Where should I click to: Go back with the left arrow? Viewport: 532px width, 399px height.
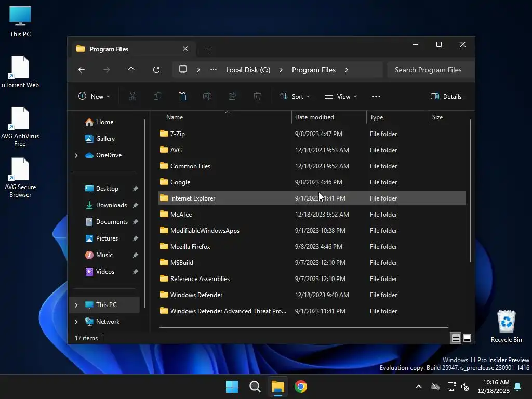coord(82,70)
